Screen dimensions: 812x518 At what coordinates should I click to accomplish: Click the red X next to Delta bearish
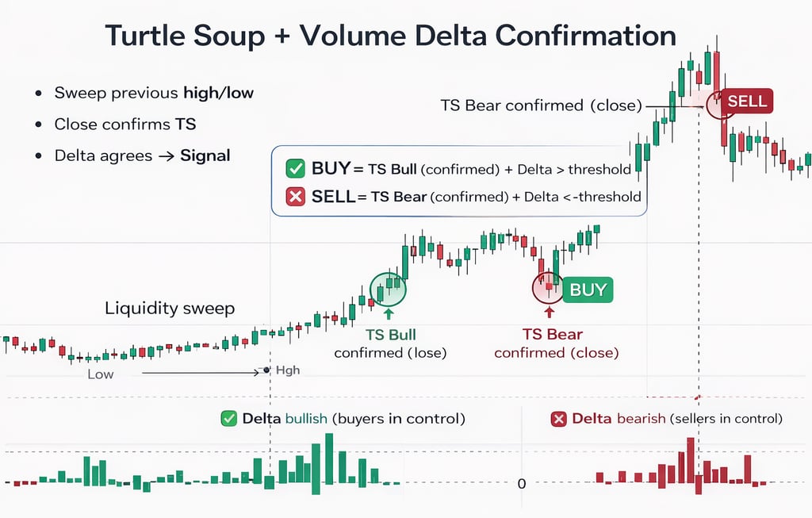pos(558,418)
